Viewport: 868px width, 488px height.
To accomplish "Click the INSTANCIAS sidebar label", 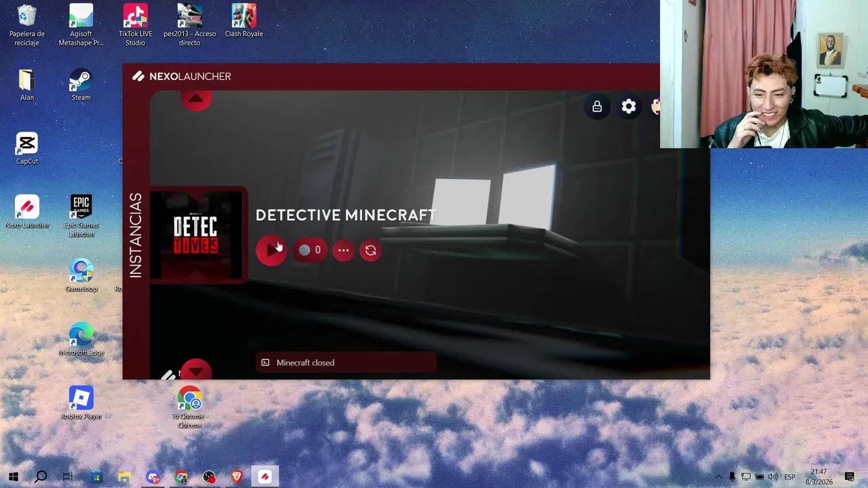I will [x=136, y=235].
